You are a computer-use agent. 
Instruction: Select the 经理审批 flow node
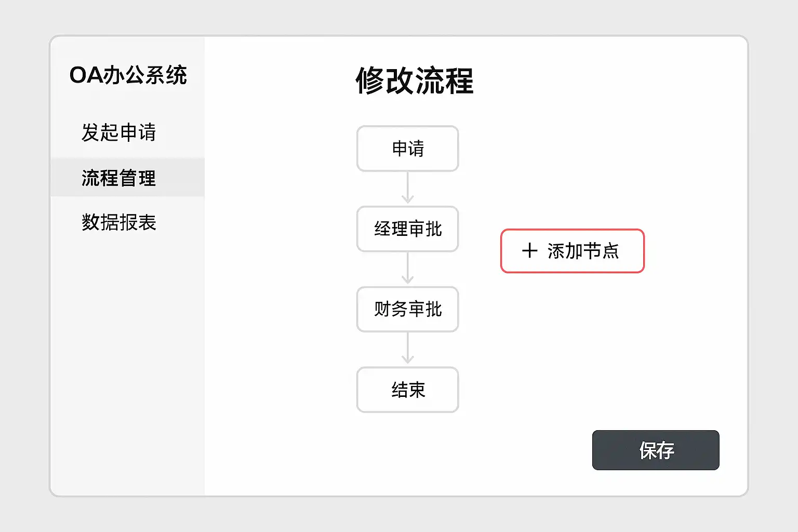click(408, 229)
